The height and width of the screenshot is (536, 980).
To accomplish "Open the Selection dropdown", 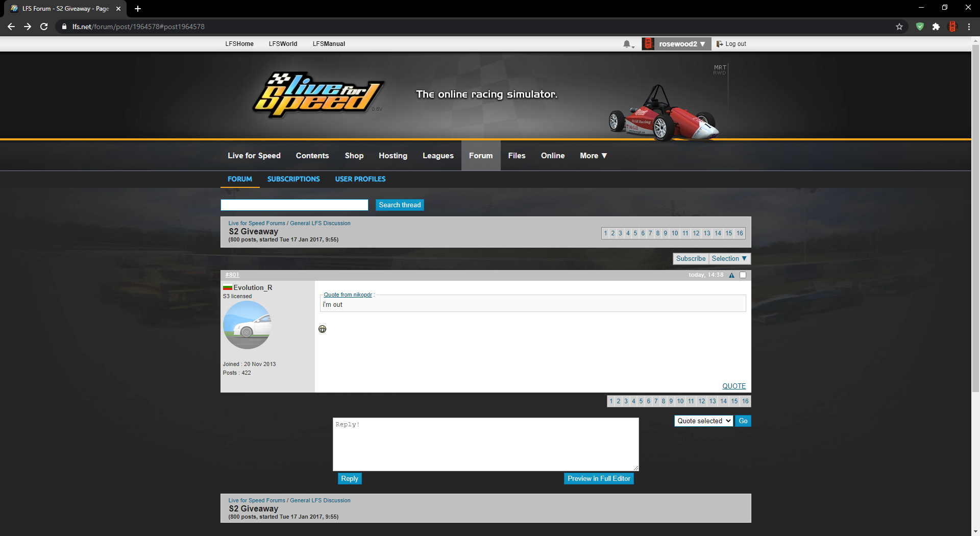I will click(729, 259).
